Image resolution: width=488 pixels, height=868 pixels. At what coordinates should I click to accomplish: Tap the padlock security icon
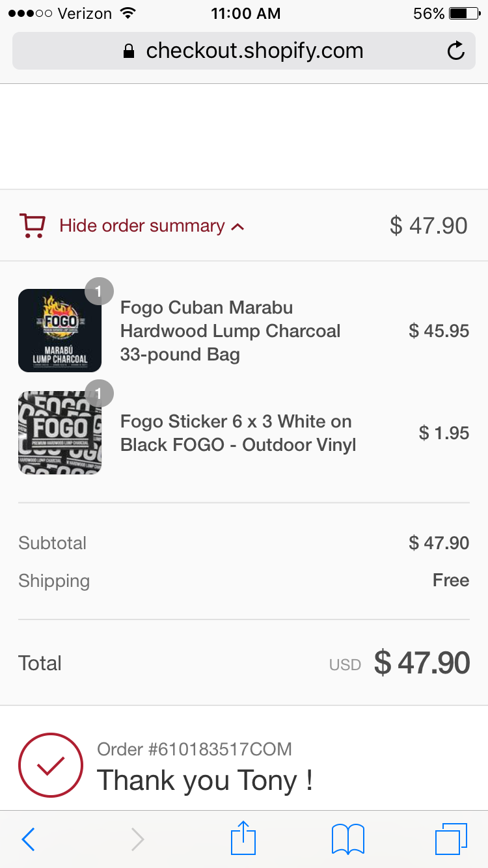click(x=129, y=51)
